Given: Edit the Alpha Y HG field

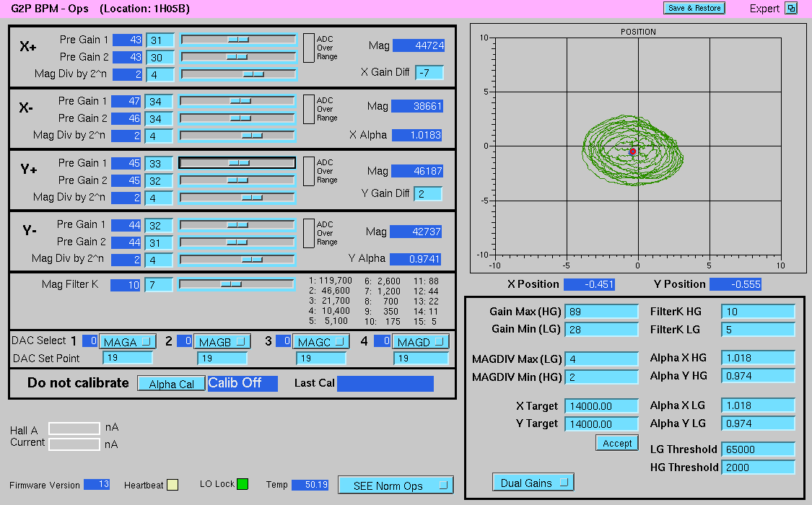Looking at the screenshot, I should point(758,376).
